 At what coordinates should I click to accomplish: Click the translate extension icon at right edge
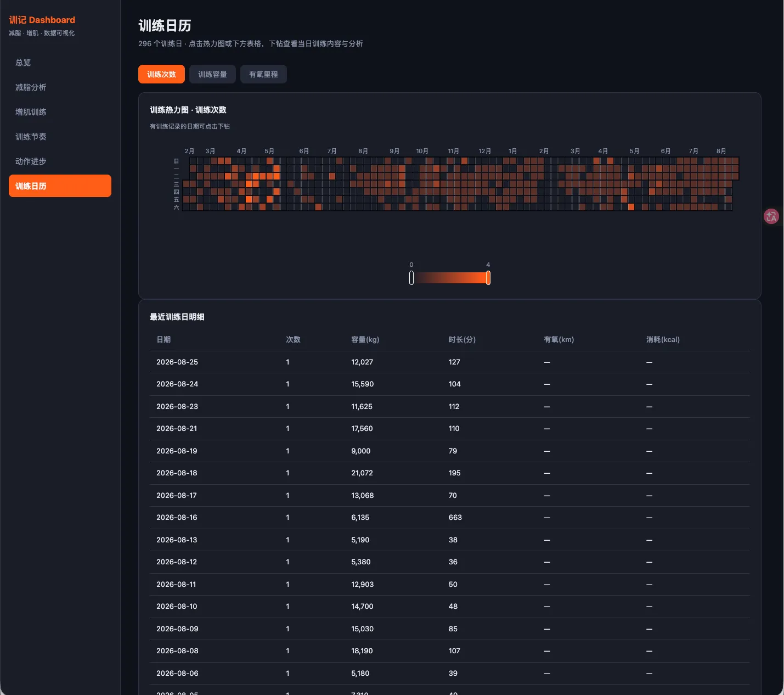(771, 216)
